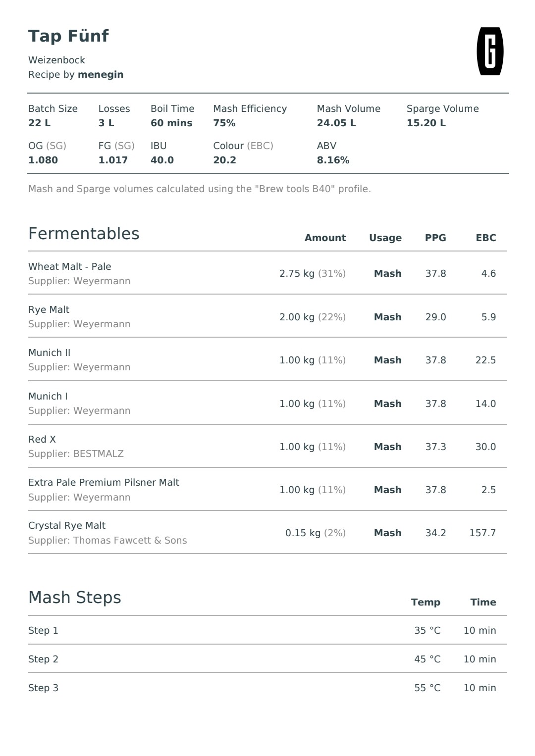Click the Amount column header

coord(325,238)
